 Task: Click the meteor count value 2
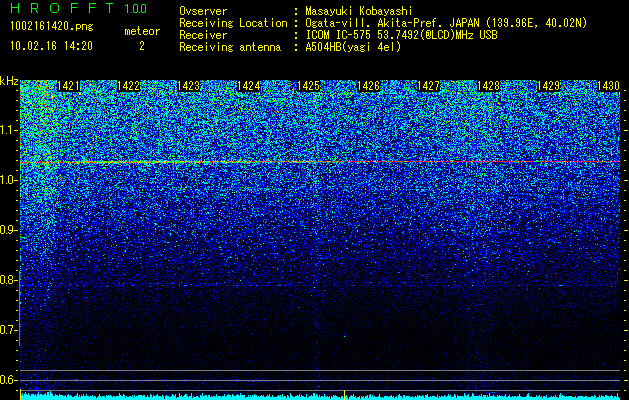pos(142,46)
